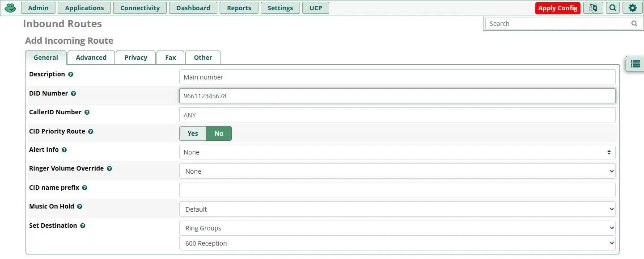Open Ringer Volume Override dropdown
Image resolution: width=644 pixels, height=259 pixels.
(x=397, y=171)
